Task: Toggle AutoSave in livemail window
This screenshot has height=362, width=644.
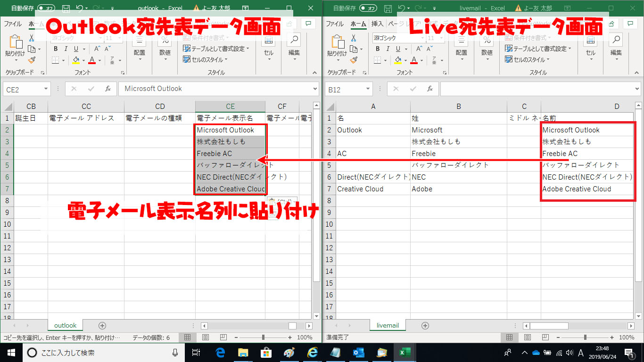Action: tap(368, 8)
